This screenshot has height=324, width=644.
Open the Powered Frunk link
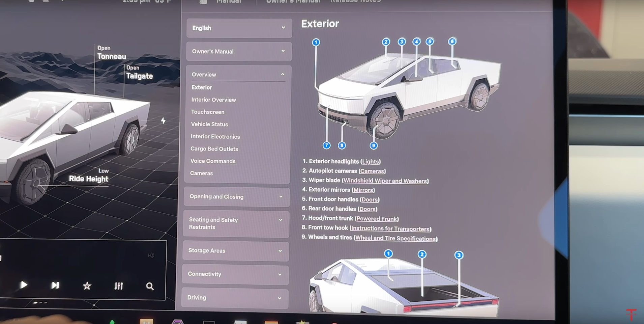click(377, 219)
